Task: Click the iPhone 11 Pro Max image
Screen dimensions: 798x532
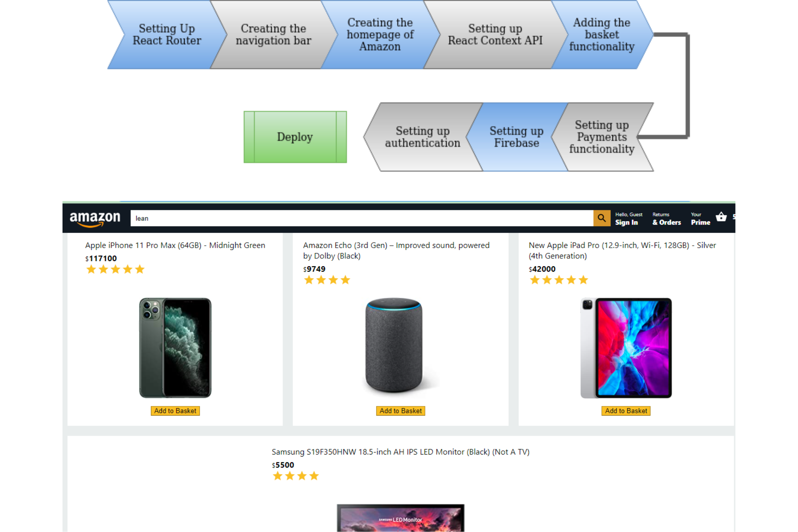Action: [x=175, y=348]
